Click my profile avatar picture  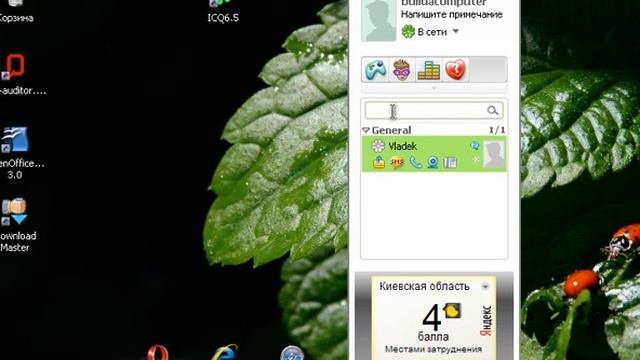379,20
